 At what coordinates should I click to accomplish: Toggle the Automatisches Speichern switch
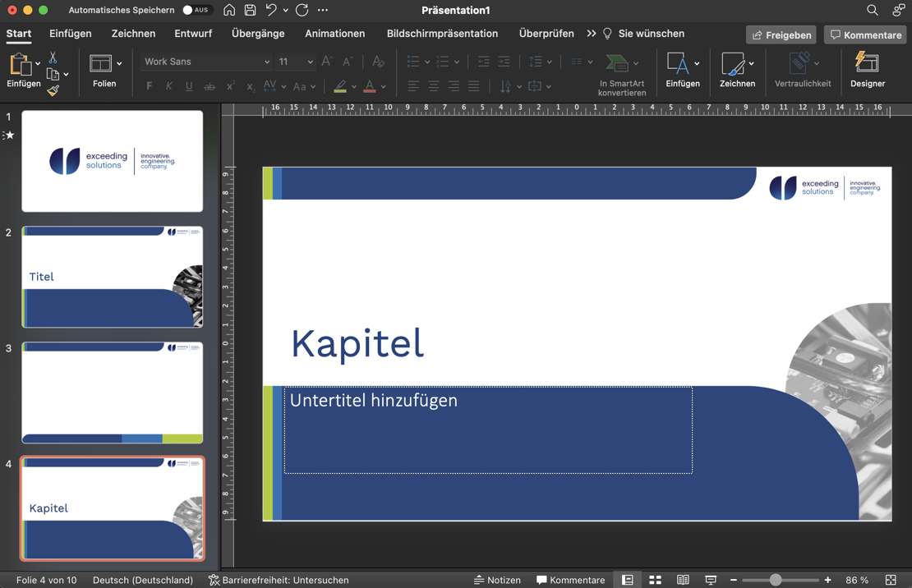coord(196,10)
